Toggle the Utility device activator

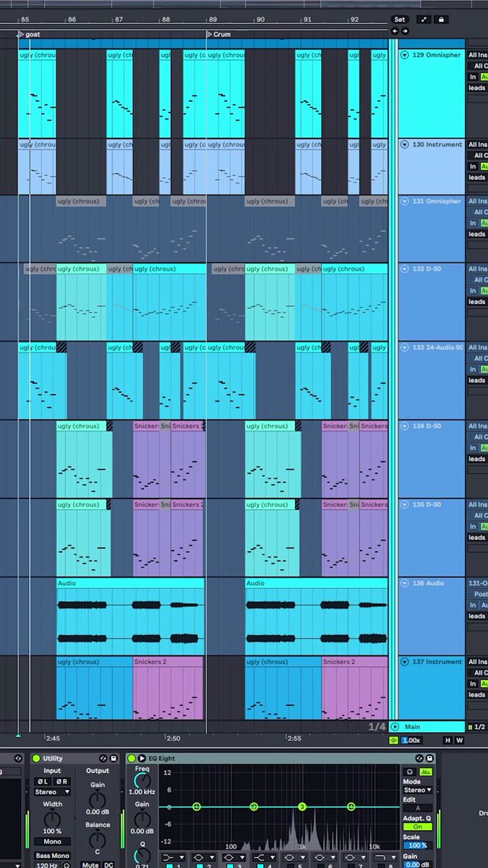point(36,758)
